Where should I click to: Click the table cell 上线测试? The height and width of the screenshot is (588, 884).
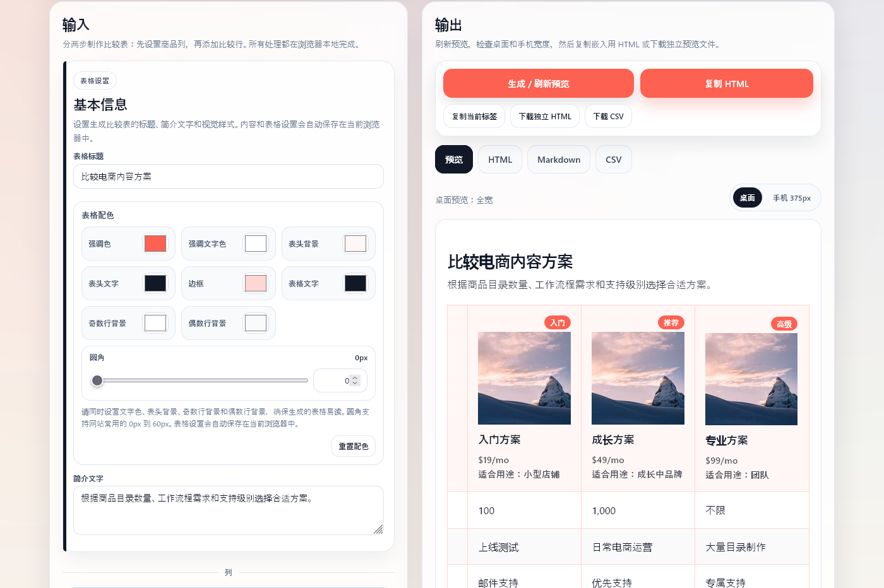coord(524,547)
